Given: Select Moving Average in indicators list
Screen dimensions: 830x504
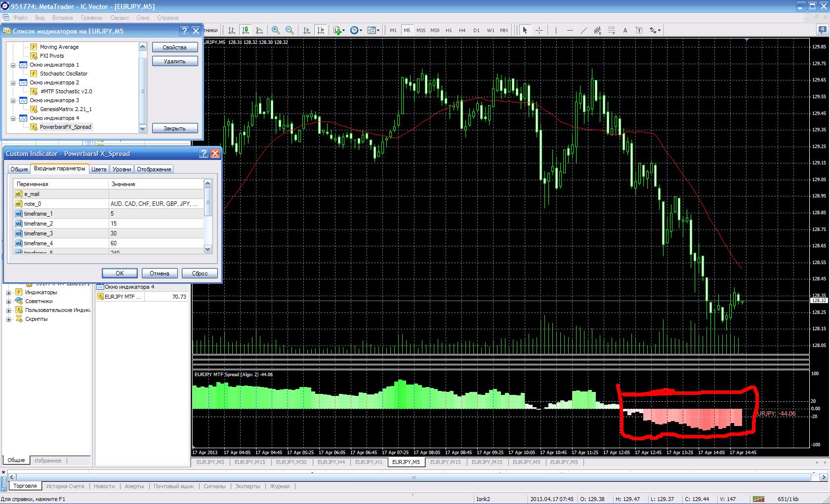Looking at the screenshot, I should 59,47.
